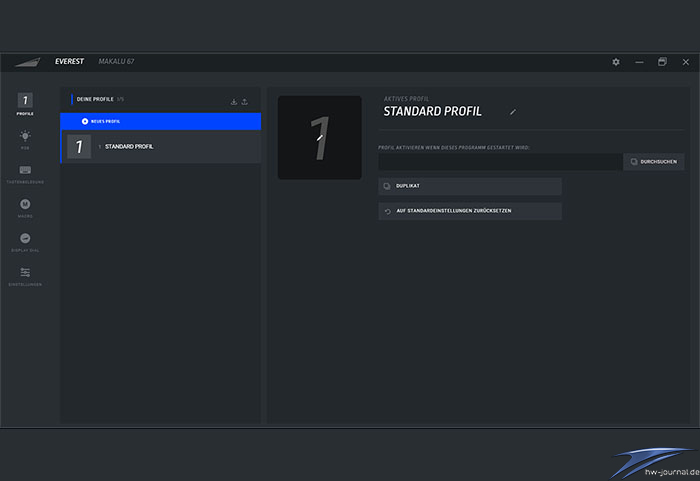Viewport: 700px width, 481px height.
Task: Create a new profile with Neues Profil
Action: point(161,121)
